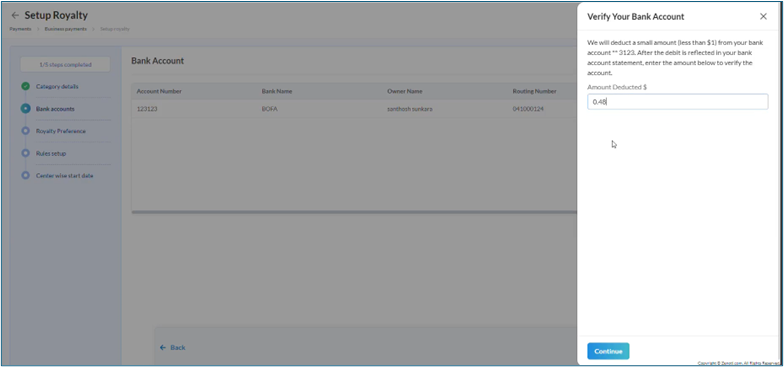Viewport: 784px width, 367px height.
Task: Click the Amount Deducted input field
Action: (x=678, y=102)
